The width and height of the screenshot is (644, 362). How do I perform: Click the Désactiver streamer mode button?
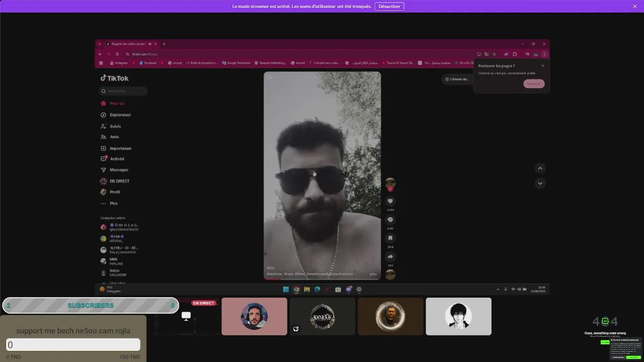pyautogui.click(x=389, y=7)
